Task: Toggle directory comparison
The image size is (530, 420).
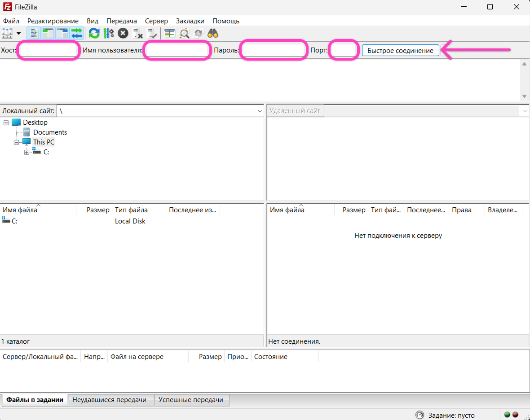Action: pos(184,33)
